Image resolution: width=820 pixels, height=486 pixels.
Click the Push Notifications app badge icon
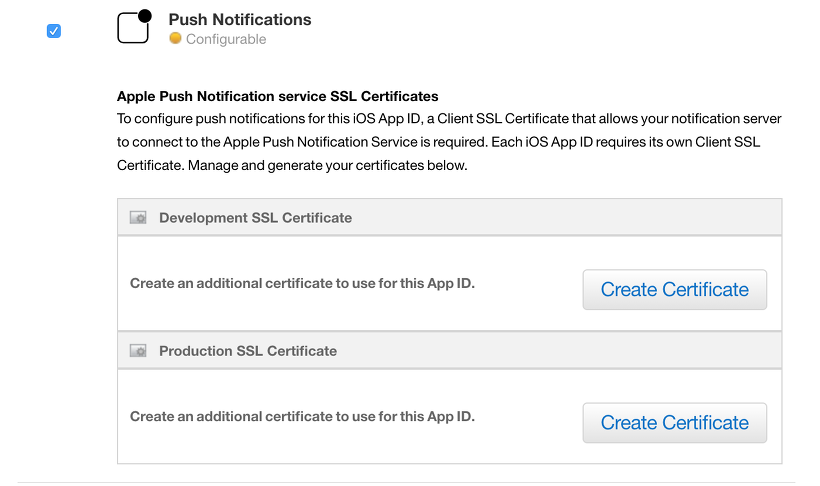[134, 26]
